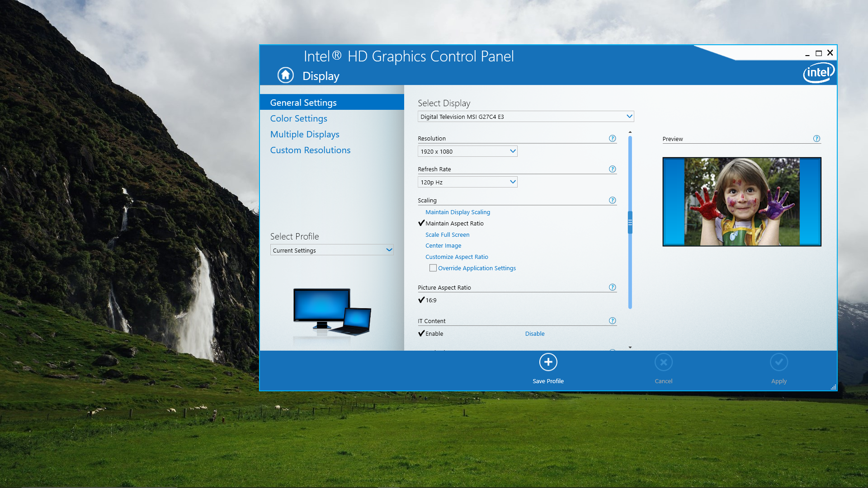Select Center Image scaling option
Screen dimensions: 868x488
[443, 245]
